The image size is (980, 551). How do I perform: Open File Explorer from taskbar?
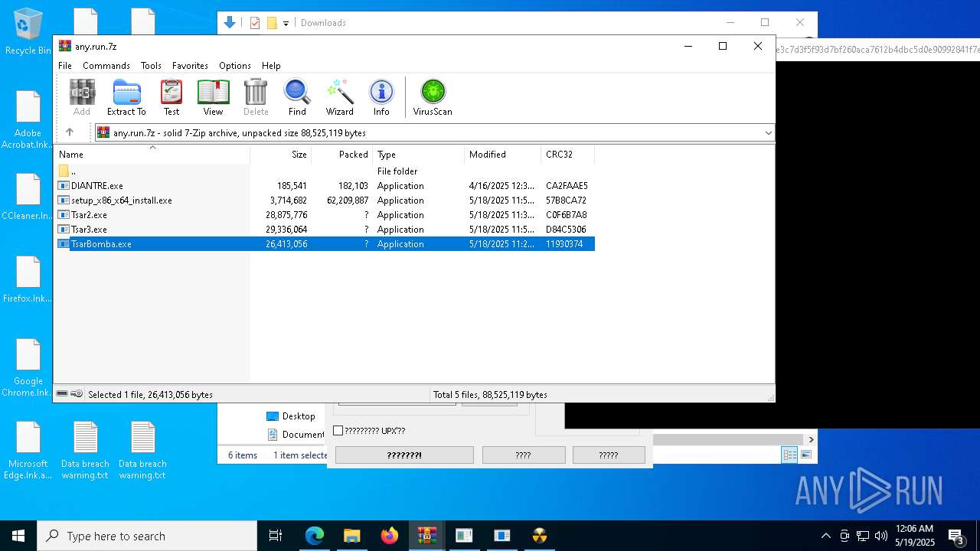351,536
